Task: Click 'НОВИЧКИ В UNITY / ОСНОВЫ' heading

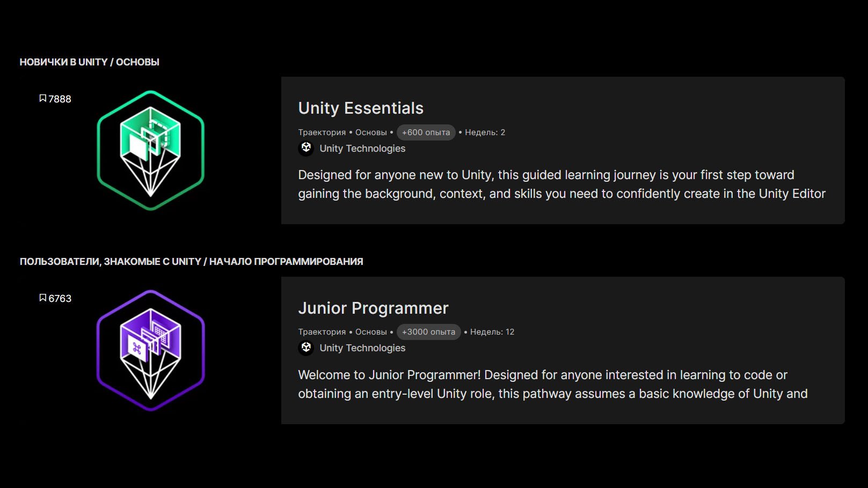Action: point(90,62)
